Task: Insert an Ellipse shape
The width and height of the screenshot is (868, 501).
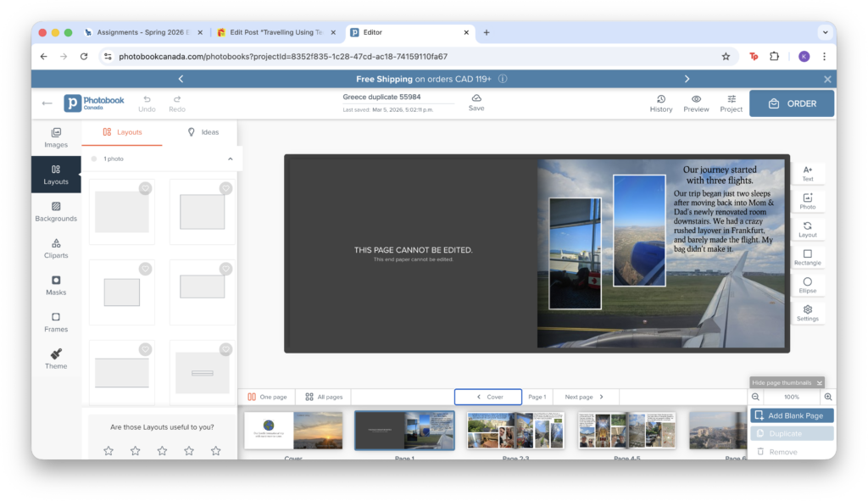Action: pyautogui.click(x=807, y=285)
